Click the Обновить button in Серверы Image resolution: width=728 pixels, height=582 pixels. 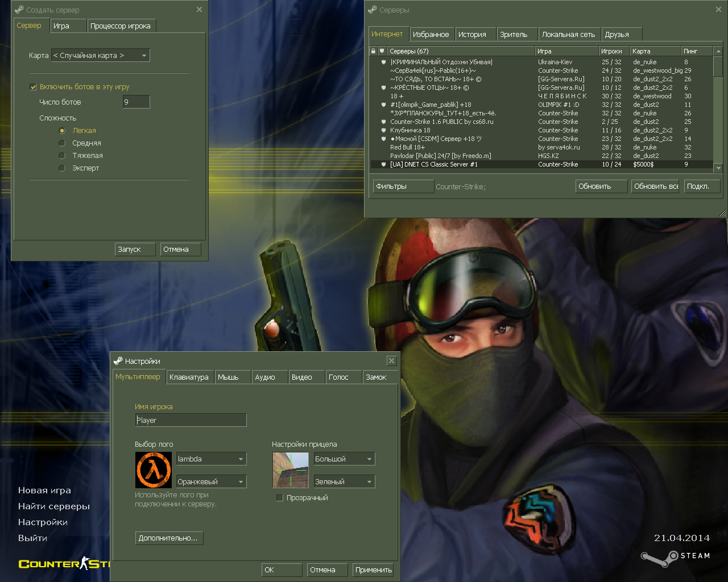tap(601, 186)
